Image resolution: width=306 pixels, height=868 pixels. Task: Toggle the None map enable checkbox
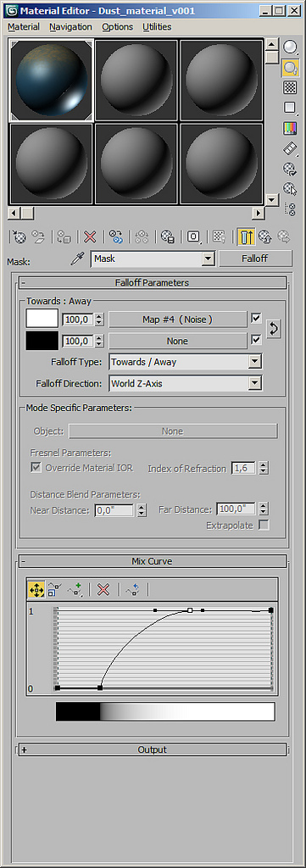(x=256, y=340)
